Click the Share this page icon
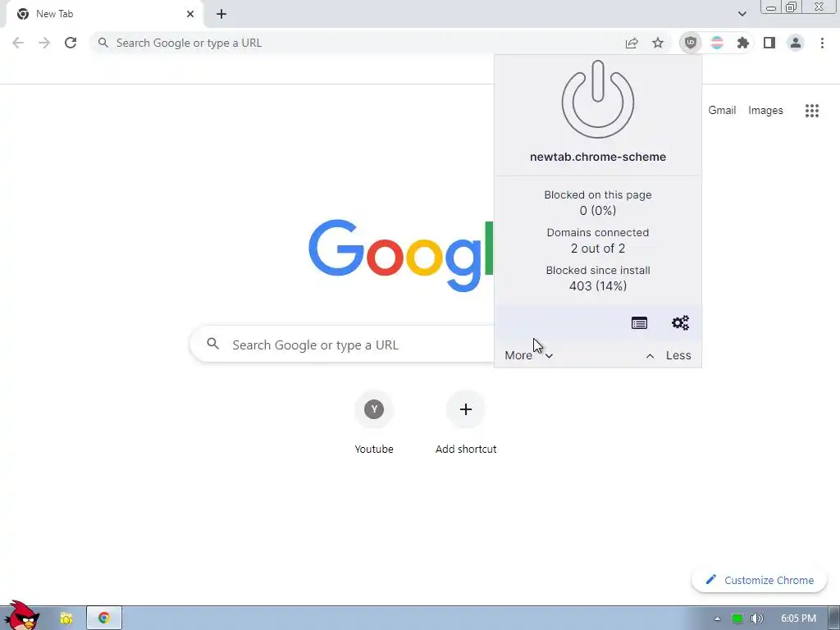Viewport: 840px width, 630px height. tap(632, 43)
